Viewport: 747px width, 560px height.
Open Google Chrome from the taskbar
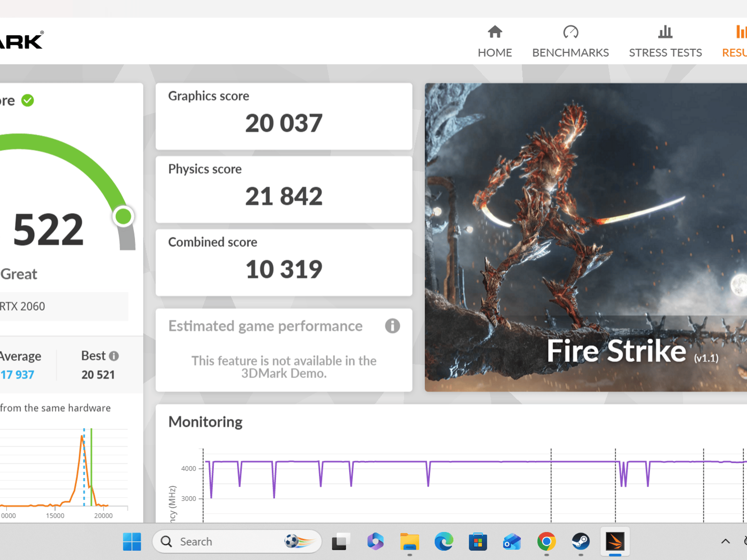tap(546, 541)
